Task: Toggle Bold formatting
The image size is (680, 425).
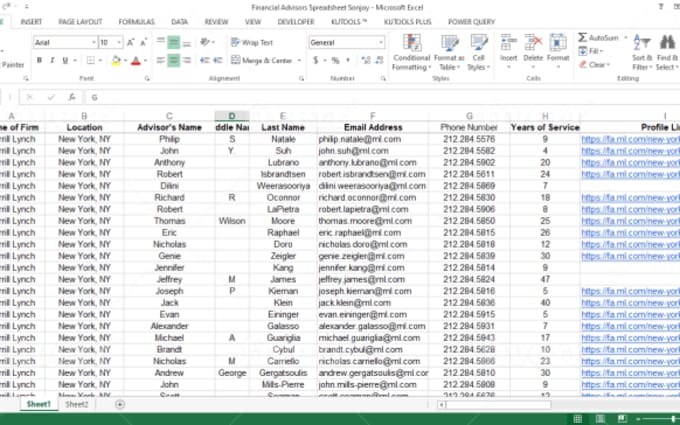Action: point(39,60)
